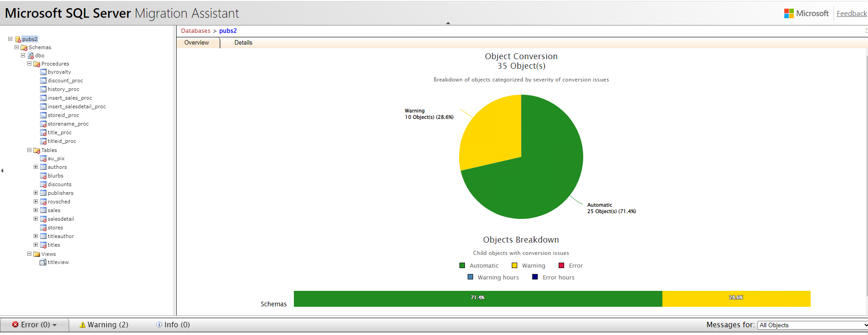The width and height of the screenshot is (868, 335).
Task: Click the Tables folder icon
Action: tap(37, 150)
